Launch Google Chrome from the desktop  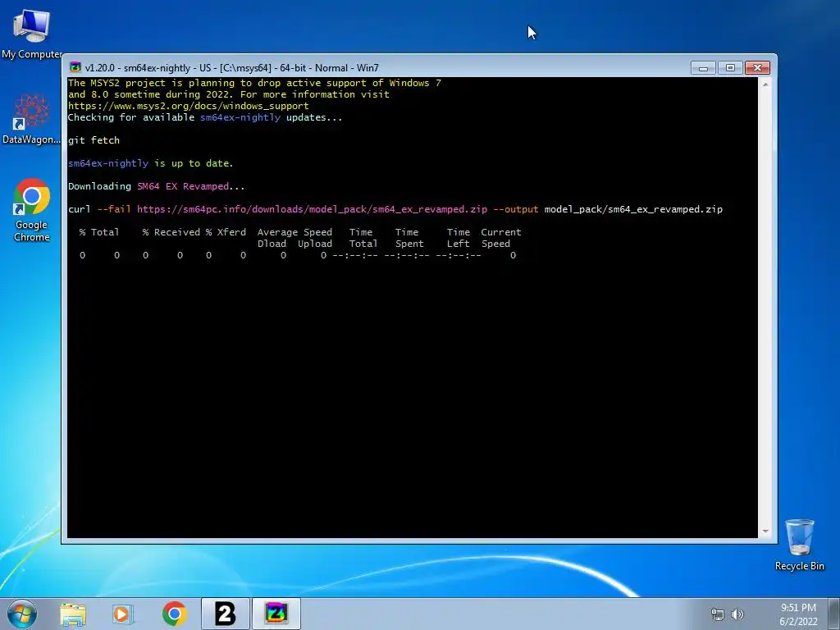coord(31,210)
